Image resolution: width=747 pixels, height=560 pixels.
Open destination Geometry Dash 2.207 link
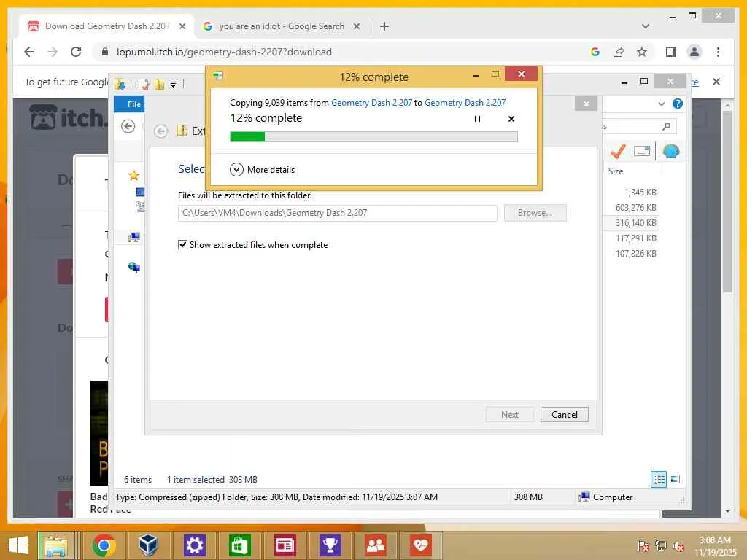tap(465, 102)
